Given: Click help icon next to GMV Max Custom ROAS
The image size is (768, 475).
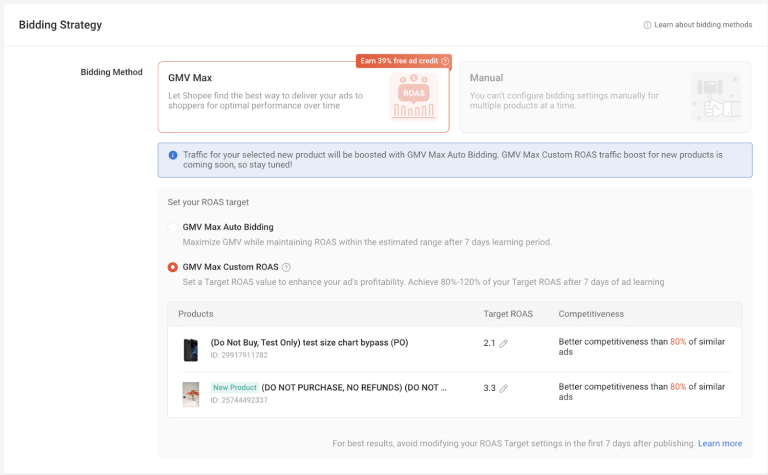Looking at the screenshot, I should point(287,267).
